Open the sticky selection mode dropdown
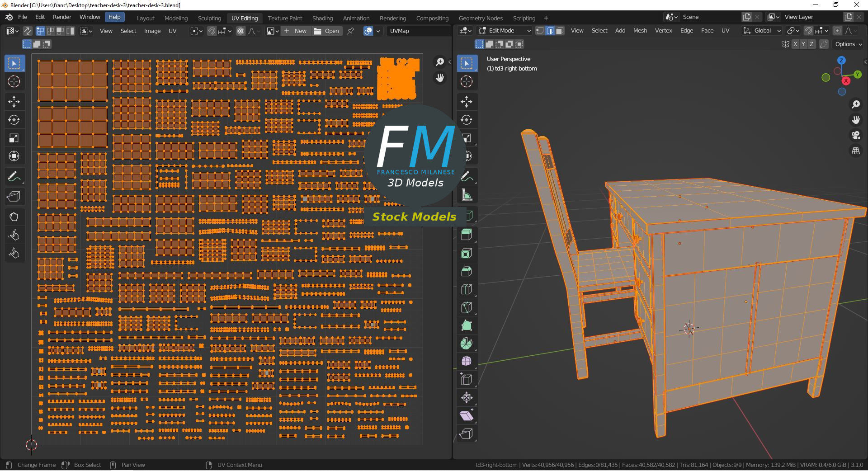The height and width of the screenshot is (471, 868). click(x=86, y=31)
